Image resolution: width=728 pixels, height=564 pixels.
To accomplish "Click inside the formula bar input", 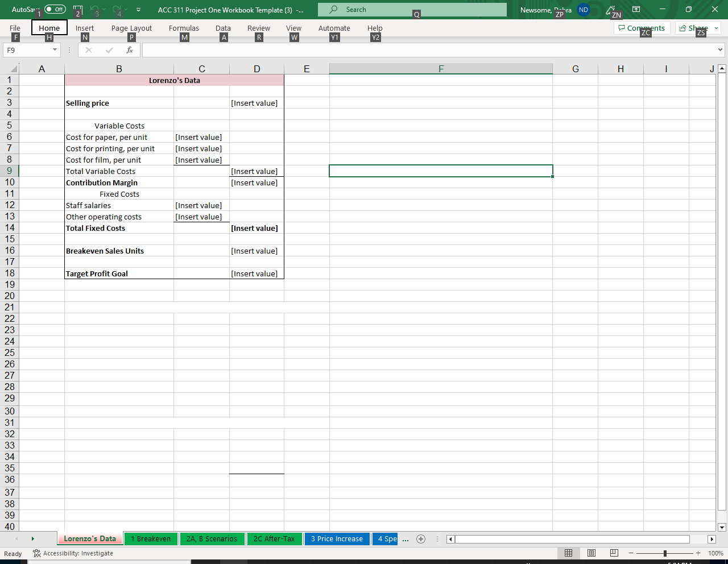I will (x=429, y=50).
